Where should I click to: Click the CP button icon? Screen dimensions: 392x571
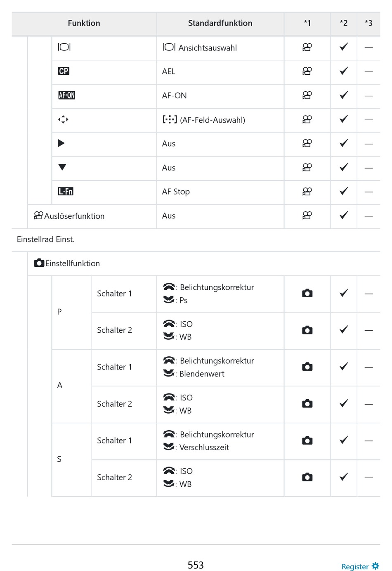coord(64,71)
